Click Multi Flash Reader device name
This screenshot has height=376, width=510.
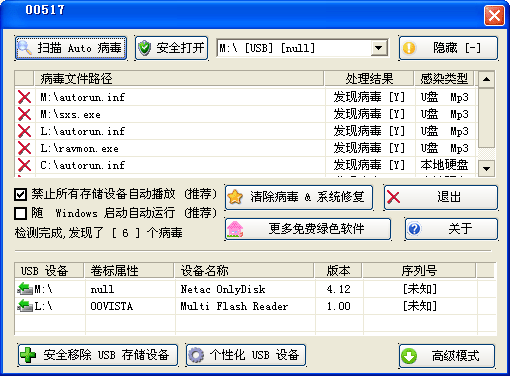coord(234,306)
